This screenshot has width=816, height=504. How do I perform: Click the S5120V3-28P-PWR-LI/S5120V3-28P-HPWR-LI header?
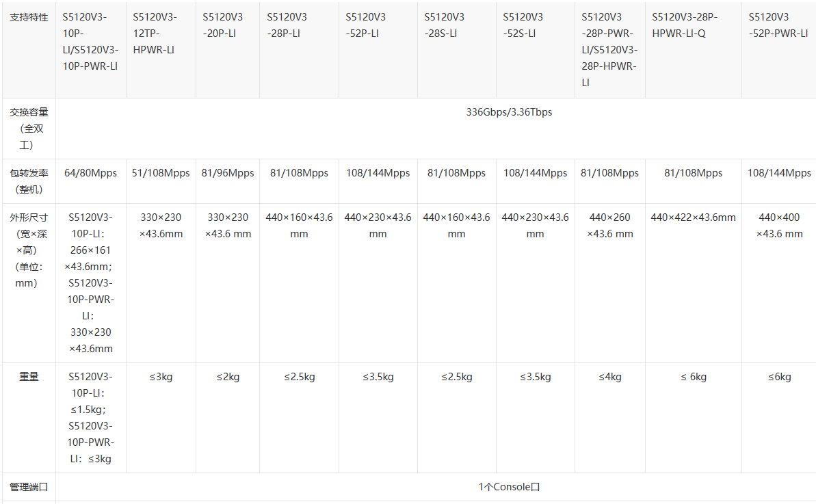pyautogui.click(x=609, y=50)
